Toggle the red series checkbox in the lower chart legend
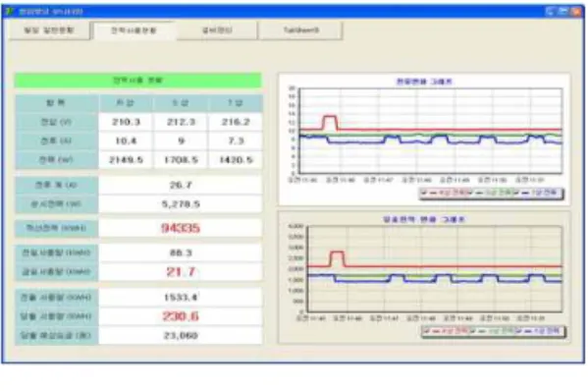Image resolution: width=588 pixels, height=391 pixels. click(x=426, y=331)
